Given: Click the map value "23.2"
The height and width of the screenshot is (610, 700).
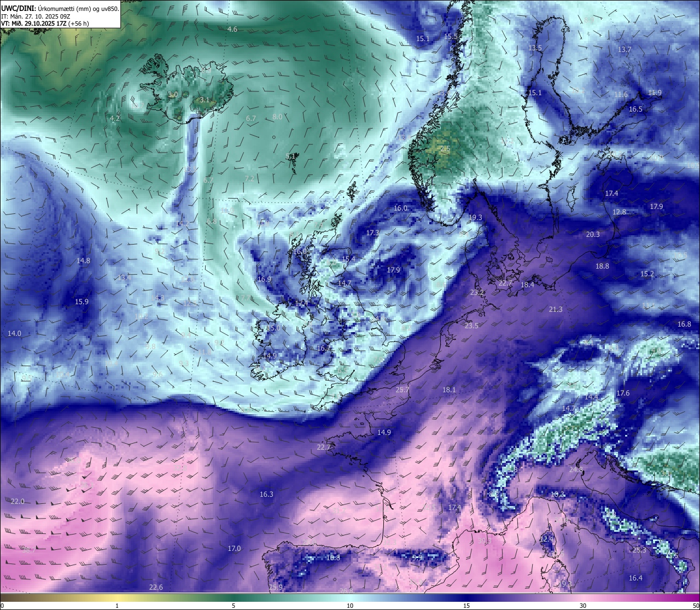Looking at the screenshot, I should point(477,293).
